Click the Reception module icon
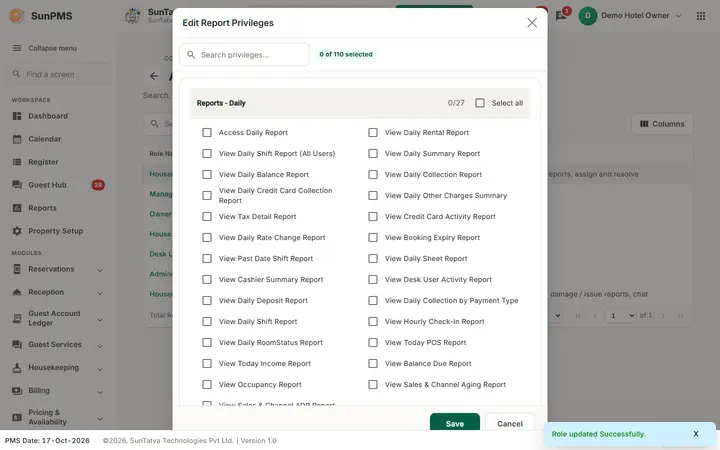This screenshot has width=720, height=450. pos(17,292)
